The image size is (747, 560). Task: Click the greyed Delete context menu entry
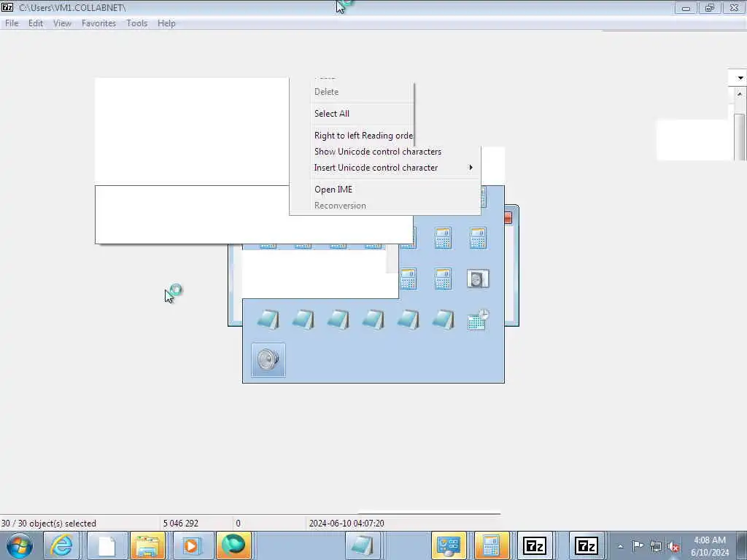tap(326, 92)
